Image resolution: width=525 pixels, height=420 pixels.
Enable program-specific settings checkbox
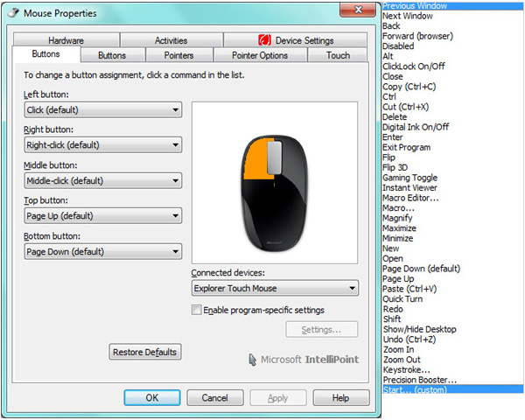click(x=197, y=310)
